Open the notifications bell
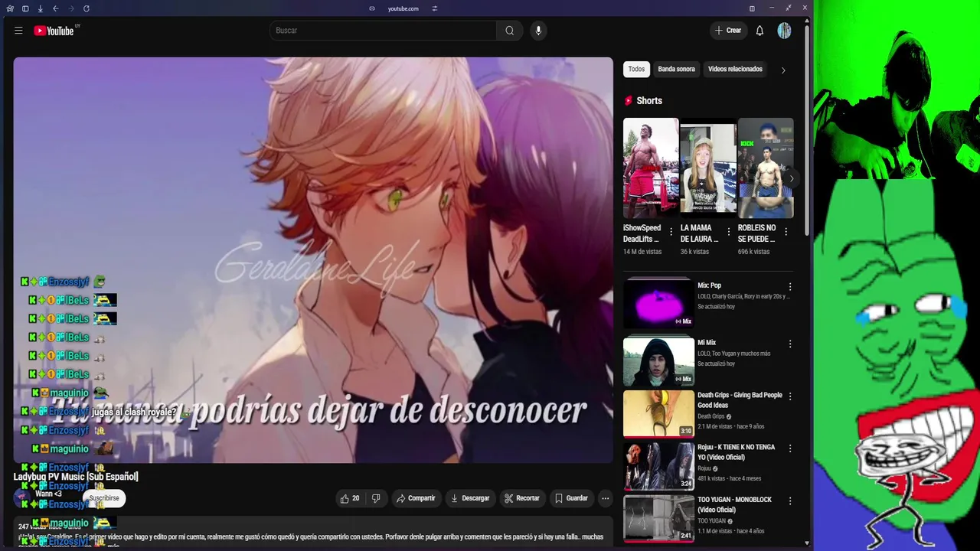 (x=759, y=31)
